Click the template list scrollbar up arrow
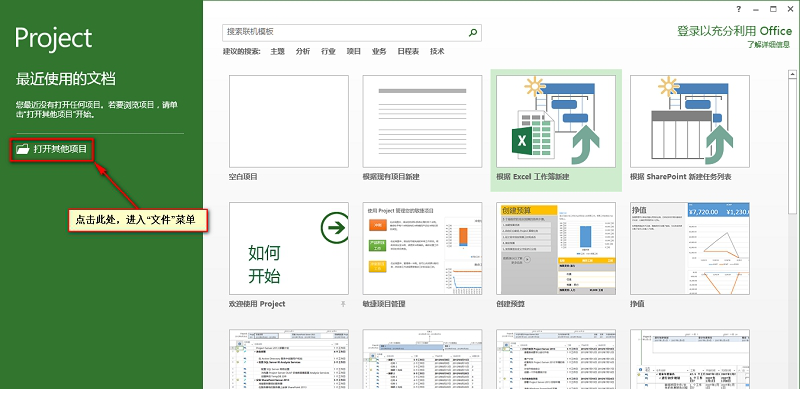The height and width of the screenshot is (404, 800). 792,74
